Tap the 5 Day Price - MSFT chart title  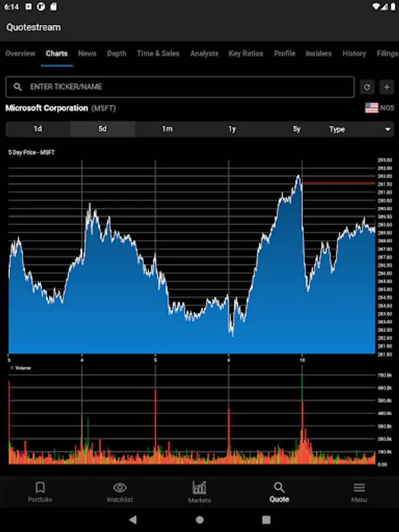click(x=31, y=153)
